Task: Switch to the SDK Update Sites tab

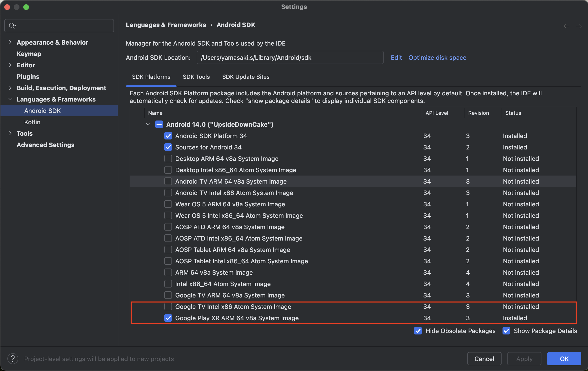Action: point(246,77)
